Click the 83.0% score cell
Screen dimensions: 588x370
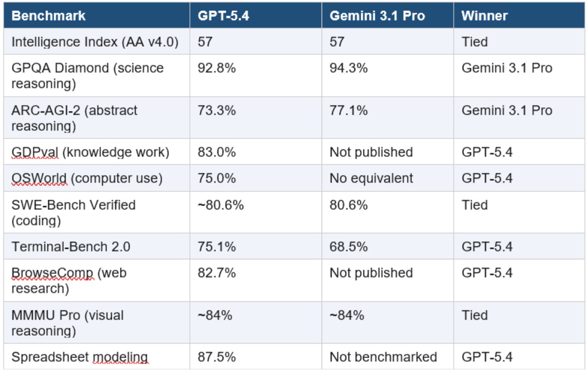[217, 152]
